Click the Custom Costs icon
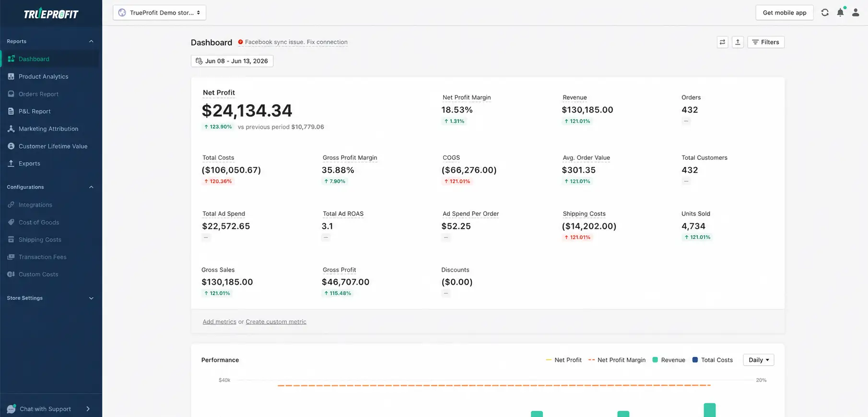Screen dimensions: 868x417 [11, 274]
